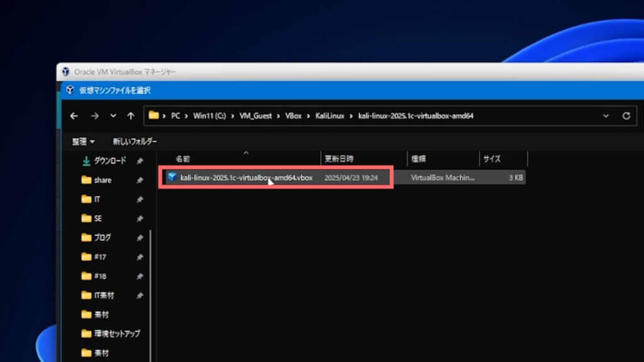The width and height of the screenshot is (644, 362).
Task: Go back using the back arrow
Action: point(74,116)
